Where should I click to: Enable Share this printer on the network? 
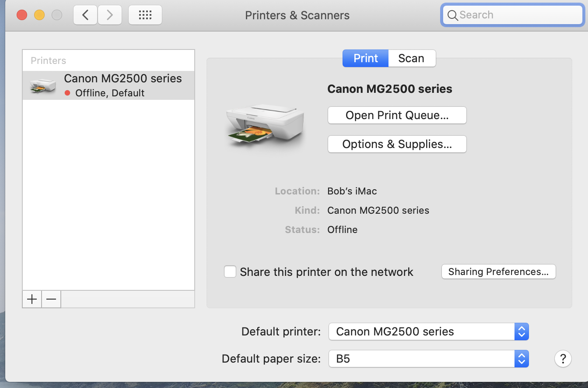point(230,272)
